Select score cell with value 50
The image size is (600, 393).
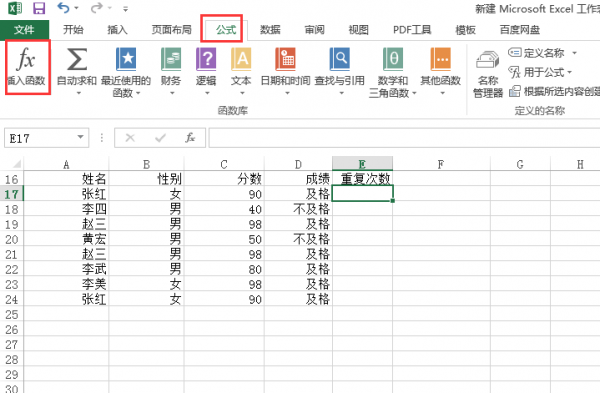pyautogui.click(x=224, y=239)
